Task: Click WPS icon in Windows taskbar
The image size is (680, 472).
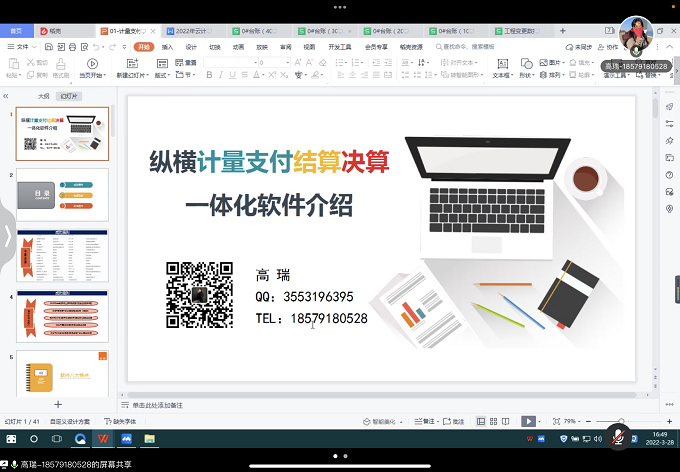Action: (103, 439)
